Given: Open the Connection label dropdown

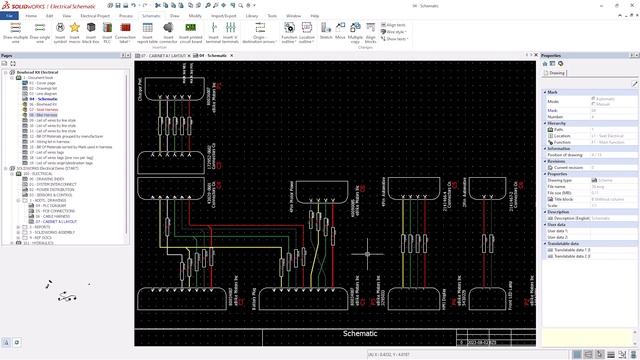Looking at the screenshot, I should [x=125, y=39].
